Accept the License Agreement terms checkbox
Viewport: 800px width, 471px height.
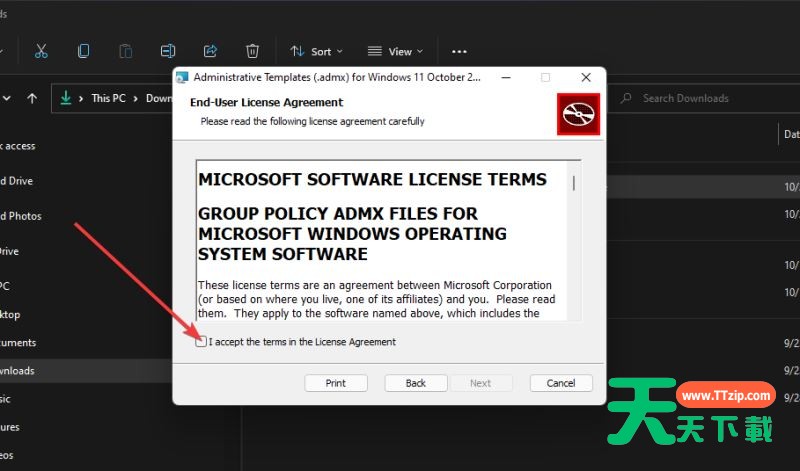tap(202, 342)
